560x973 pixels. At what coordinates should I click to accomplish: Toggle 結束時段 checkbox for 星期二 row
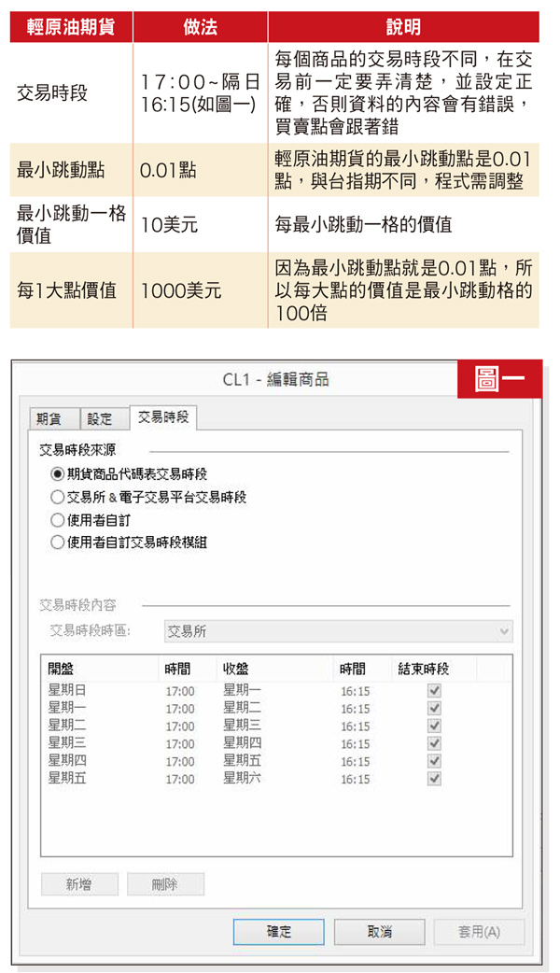434,726
